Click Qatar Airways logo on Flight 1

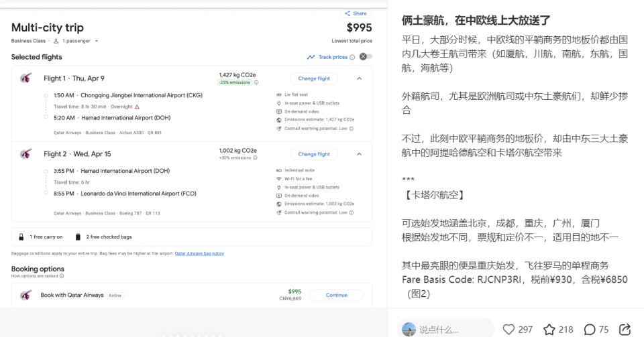click(26, 78)
